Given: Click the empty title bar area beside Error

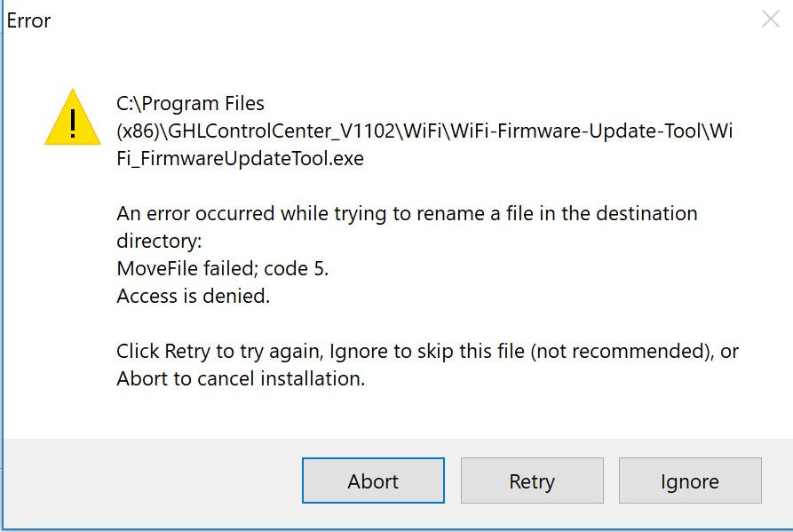Looking at the screenshot, I should [405, 20].
